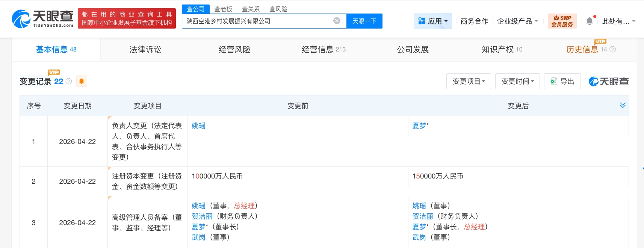Expand table with double-chevron arrow
Viewport: 644px width, 248px height.
623,105
